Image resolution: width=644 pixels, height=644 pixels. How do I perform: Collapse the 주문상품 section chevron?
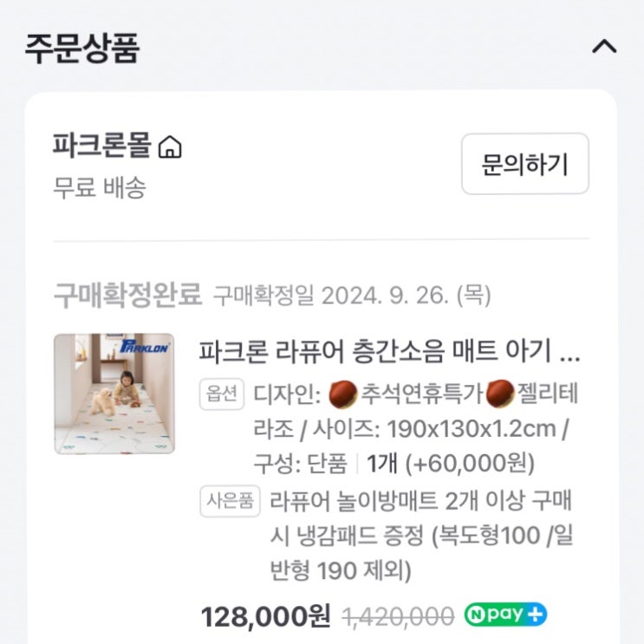tap(604, 47)
